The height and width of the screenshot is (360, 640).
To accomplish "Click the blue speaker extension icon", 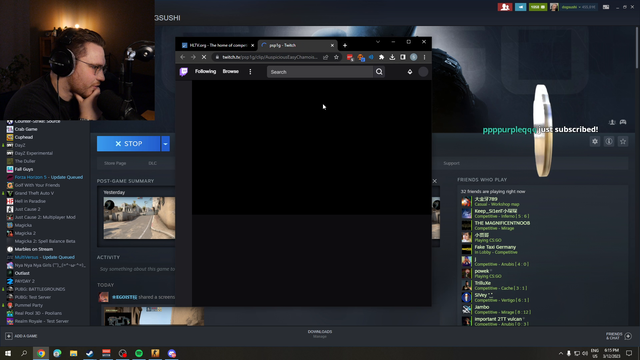I will [371, 57].
